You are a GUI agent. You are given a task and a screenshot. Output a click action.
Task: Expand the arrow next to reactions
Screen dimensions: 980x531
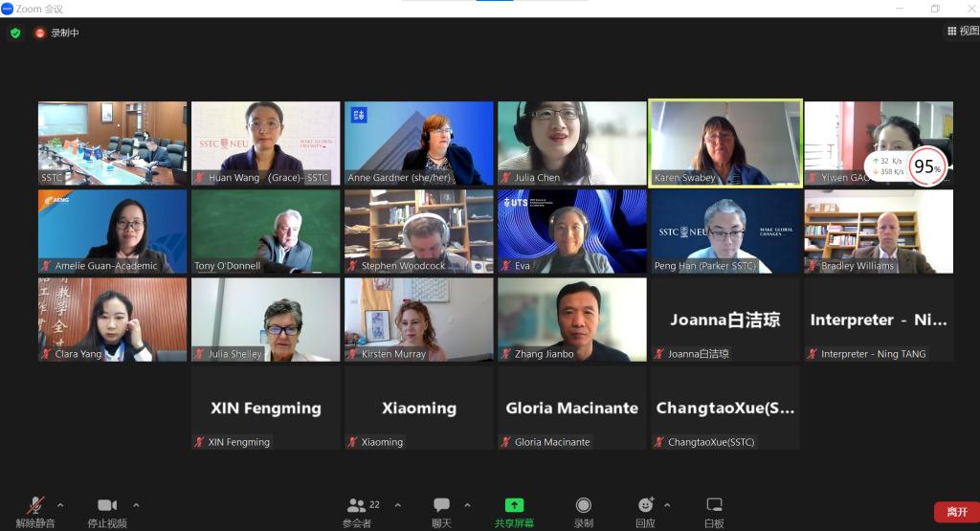click(667, 505)
